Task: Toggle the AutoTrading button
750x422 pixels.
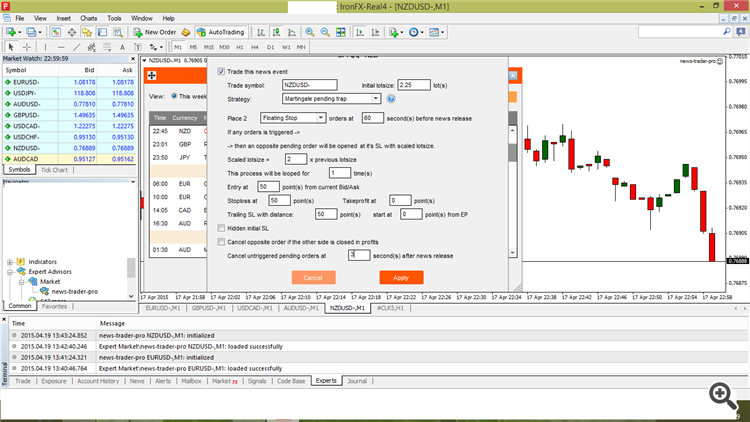Action: pyautogui.click(x=221, y=32)
